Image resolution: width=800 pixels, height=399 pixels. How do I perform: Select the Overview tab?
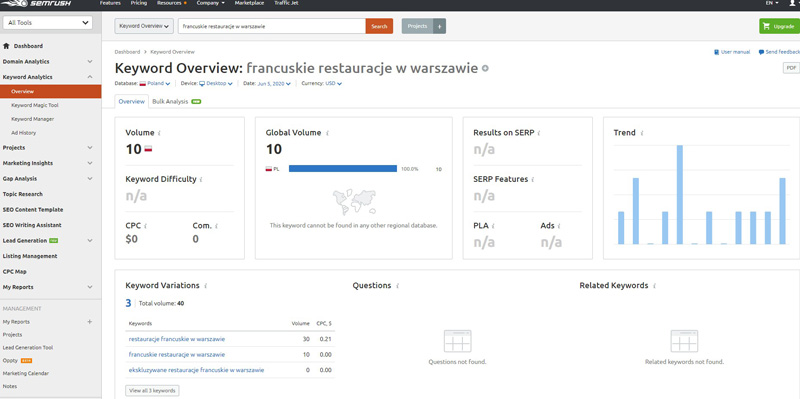132,102
